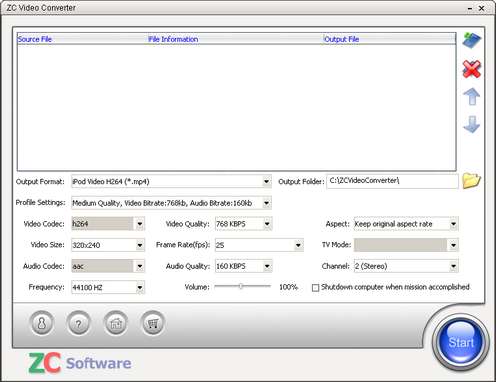Click the ZC Software logo
496x382 pixels.
pos(80,363)
